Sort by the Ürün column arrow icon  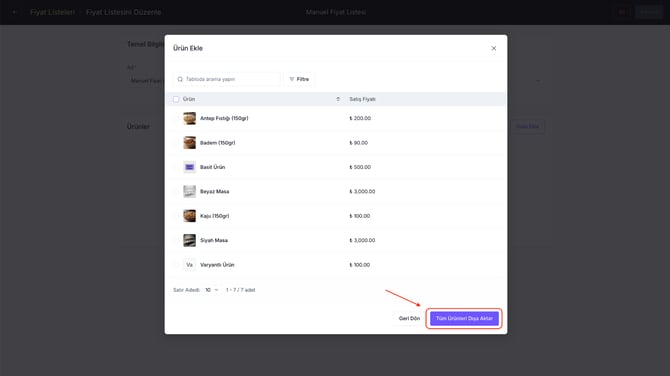pos(338,99)
